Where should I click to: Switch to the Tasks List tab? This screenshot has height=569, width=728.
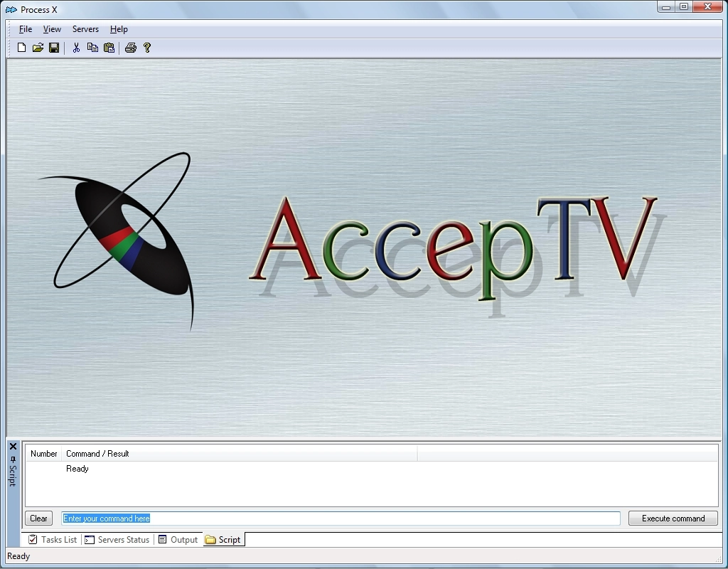point(53,540)
